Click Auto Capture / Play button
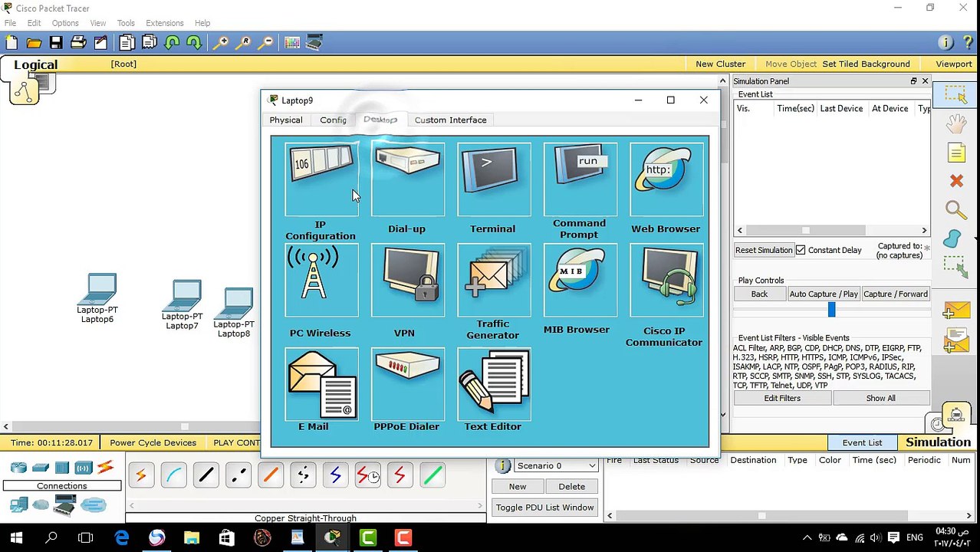The image size is (980, 552). (x=824, y=294)
